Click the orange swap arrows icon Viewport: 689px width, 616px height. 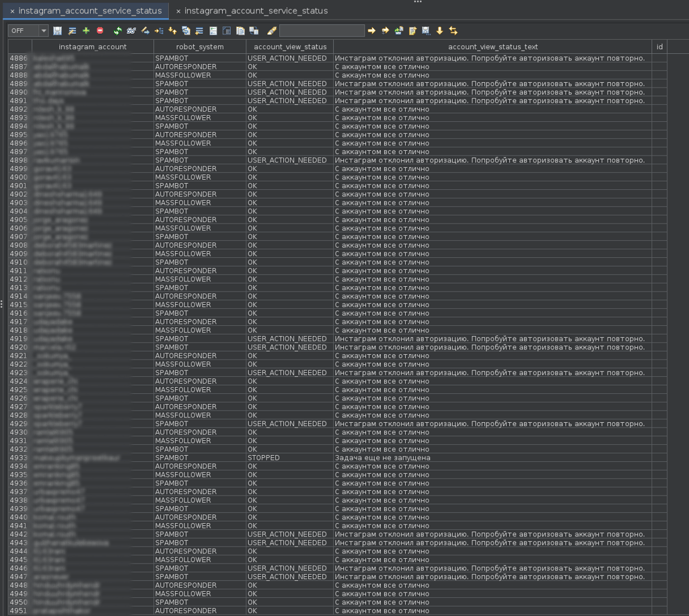(x=453, y=31)
